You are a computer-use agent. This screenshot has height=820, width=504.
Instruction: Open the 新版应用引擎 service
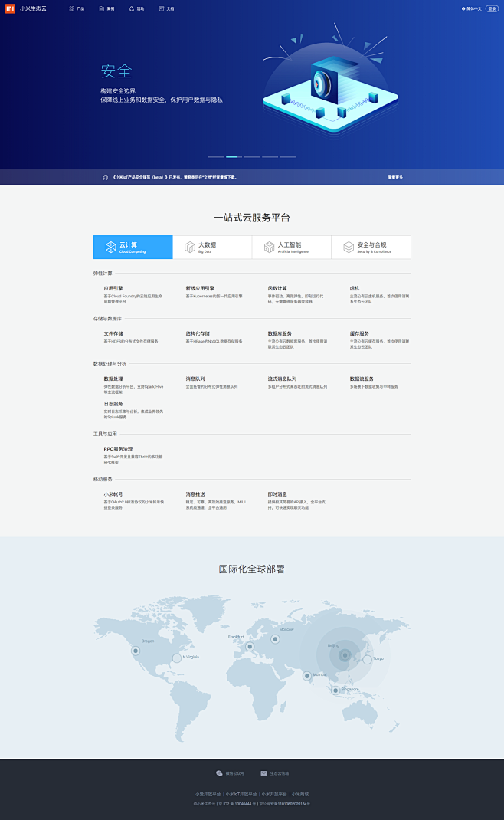(x=200, y=288)
